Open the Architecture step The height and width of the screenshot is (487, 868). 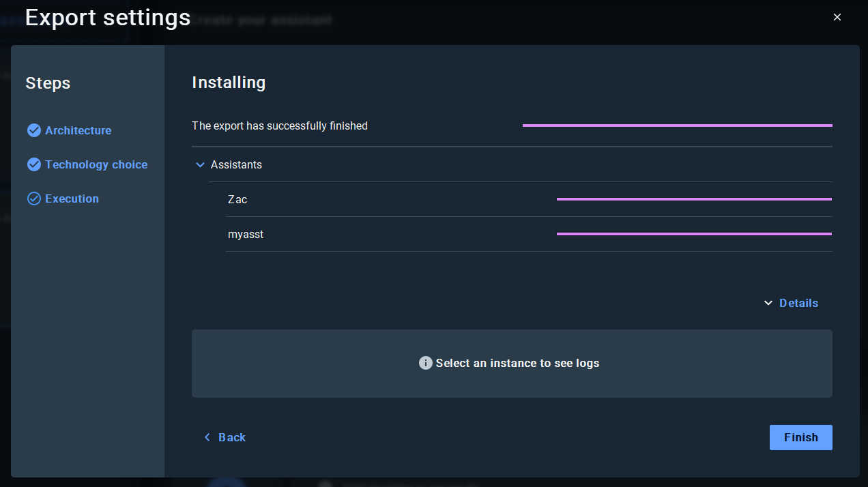pos(78,130)
